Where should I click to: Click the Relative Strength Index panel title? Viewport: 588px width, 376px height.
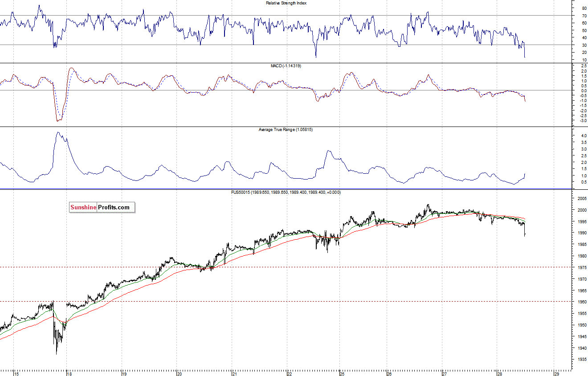click(286, 3)
